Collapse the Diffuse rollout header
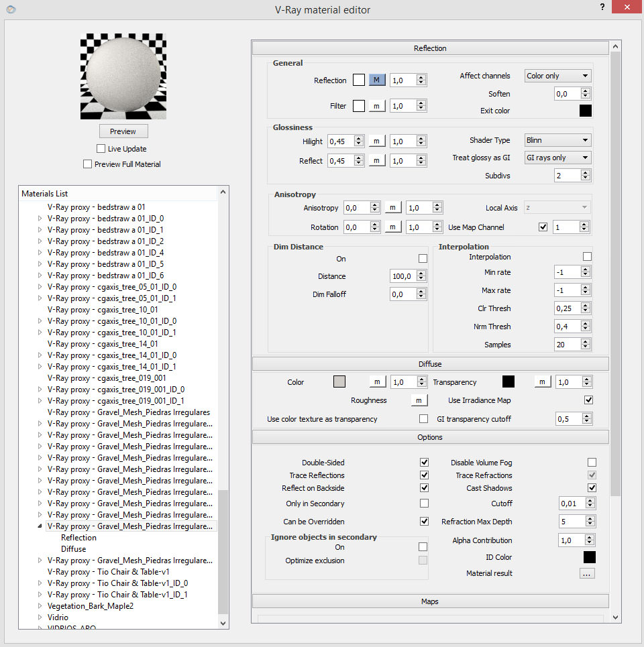Image resolution: width=644 pixels, height=647 pixels. point(430,364)
